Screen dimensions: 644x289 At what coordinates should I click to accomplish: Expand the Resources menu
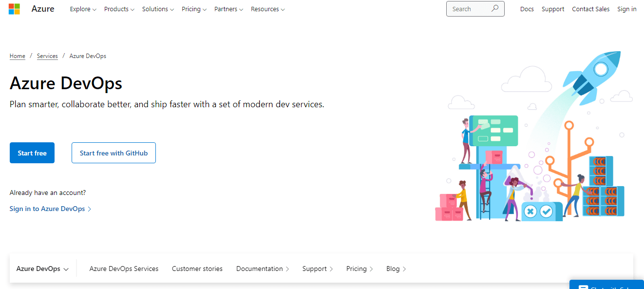click(268, 9)
